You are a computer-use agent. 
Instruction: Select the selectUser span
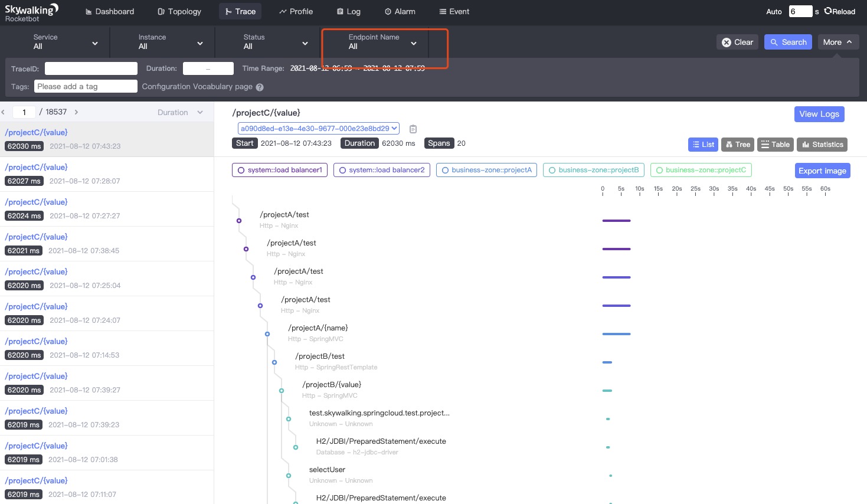(x=327, y=470)
